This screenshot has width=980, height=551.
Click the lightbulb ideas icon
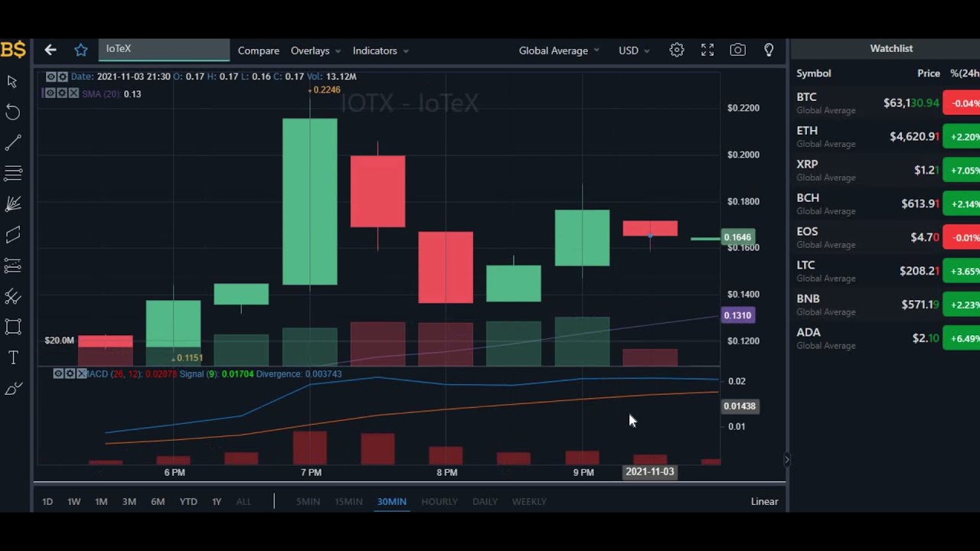(769, 51)
